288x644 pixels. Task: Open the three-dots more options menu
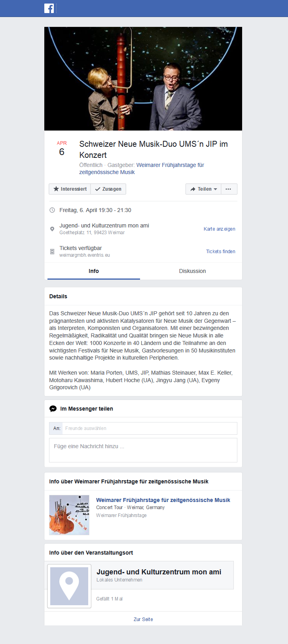[x=229, y=189]
